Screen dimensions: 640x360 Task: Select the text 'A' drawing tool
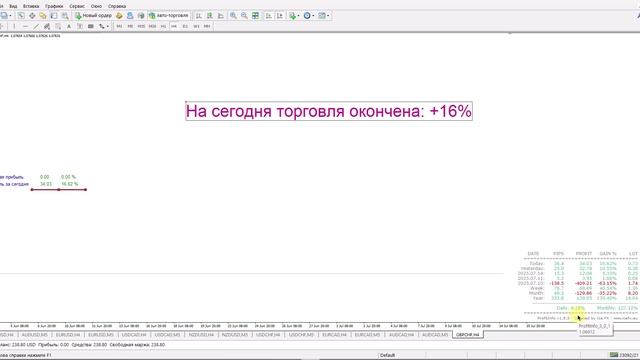click(x=69, y=26)
